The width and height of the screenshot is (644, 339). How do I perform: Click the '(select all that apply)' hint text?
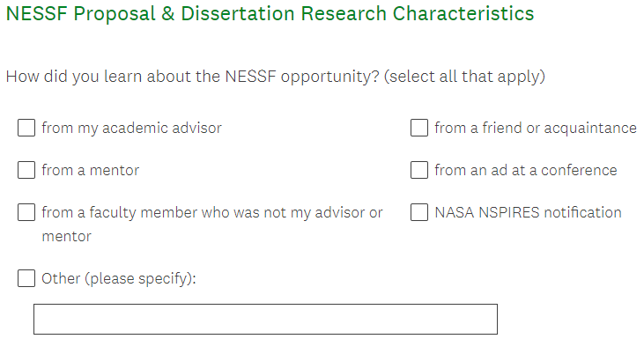[x=464, y=77]
